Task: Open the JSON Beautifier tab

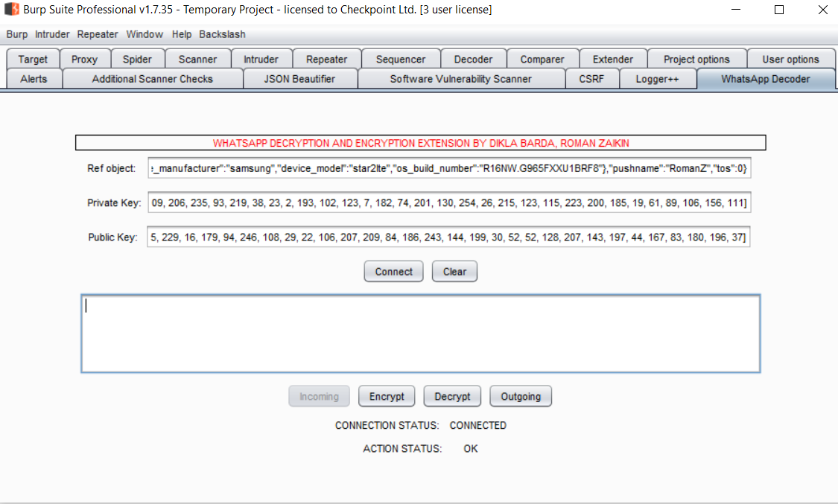Action: (x=299, y=79)
